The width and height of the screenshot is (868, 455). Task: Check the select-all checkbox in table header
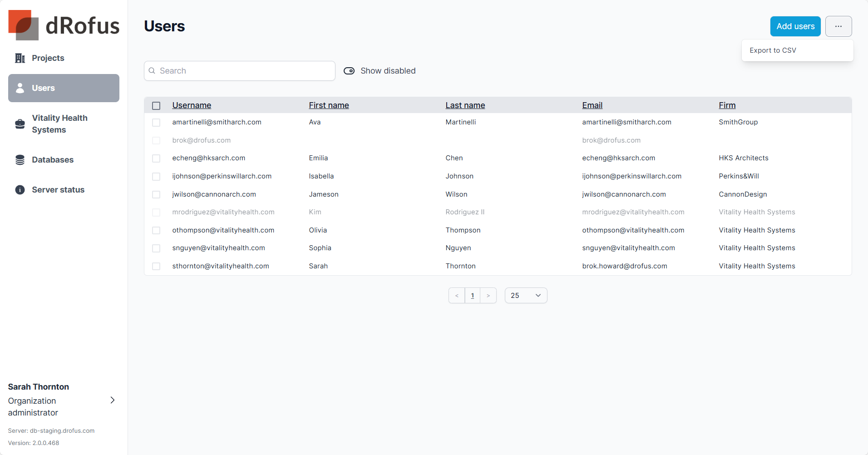[x=156, y=106]
